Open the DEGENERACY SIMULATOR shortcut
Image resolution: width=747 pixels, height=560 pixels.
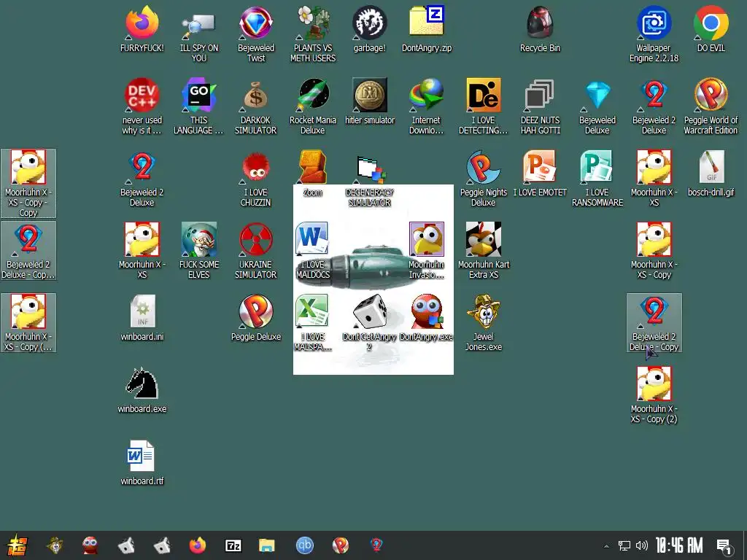[x=370, y=180]
